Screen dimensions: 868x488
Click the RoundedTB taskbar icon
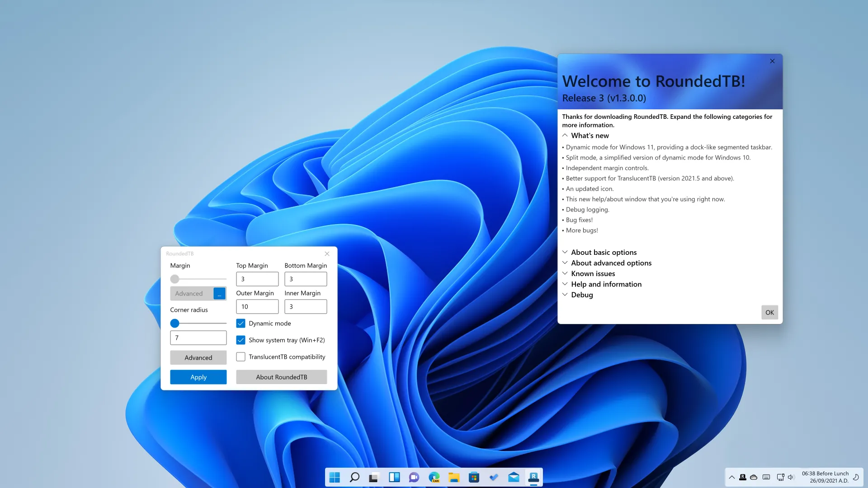click(533, 478)
